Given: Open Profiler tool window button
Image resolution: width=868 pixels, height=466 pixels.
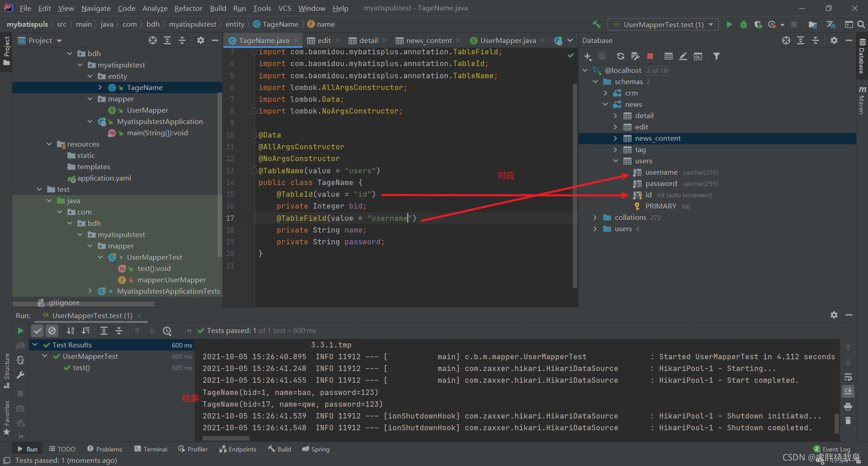Looking at the screenshot, I should [x=193, y=449].
